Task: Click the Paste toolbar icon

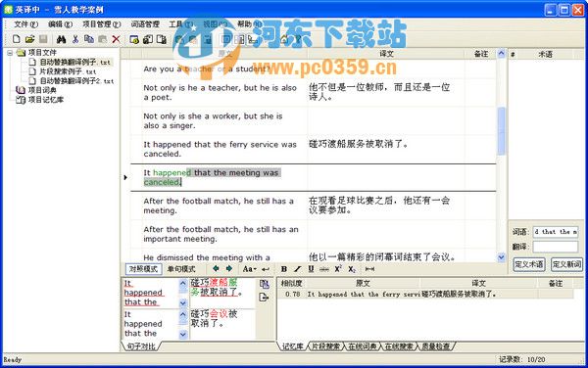Action: click(102, 39)
